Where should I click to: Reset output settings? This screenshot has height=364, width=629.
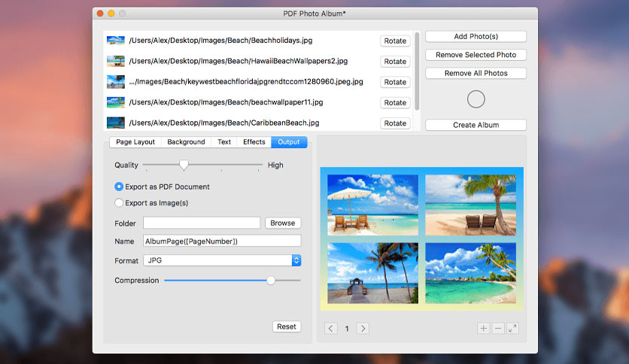(x=287, y=326)
